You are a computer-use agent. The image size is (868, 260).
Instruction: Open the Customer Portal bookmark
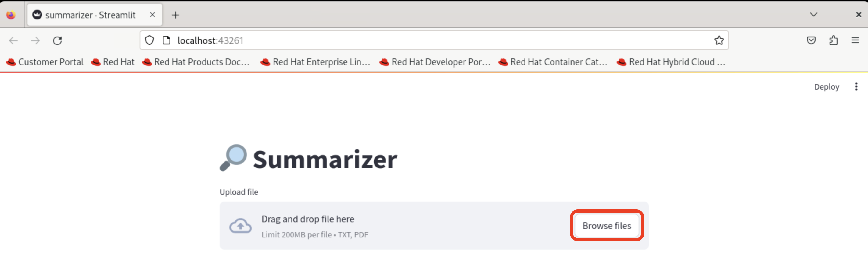tap(45, 62)
